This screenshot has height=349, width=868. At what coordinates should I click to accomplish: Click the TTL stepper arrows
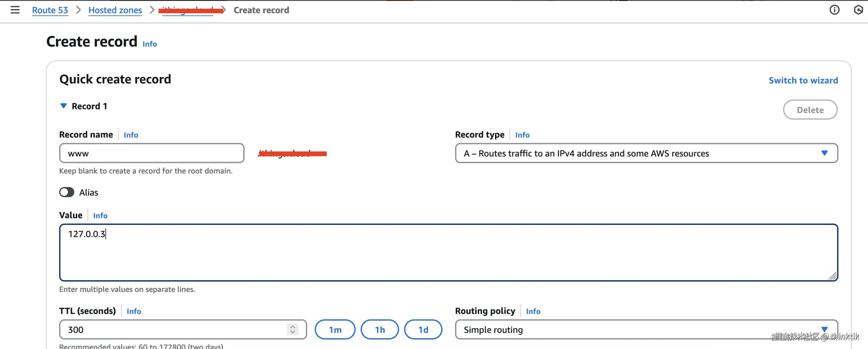[292, 329]
